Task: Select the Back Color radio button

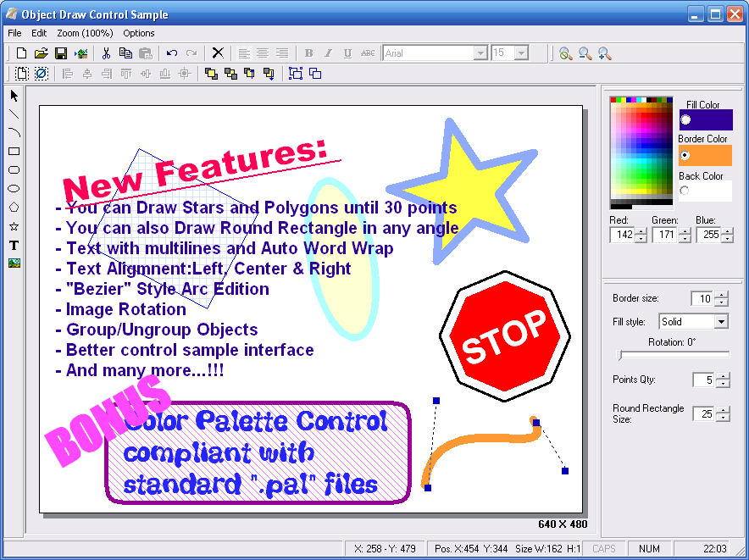Action: 685,191
